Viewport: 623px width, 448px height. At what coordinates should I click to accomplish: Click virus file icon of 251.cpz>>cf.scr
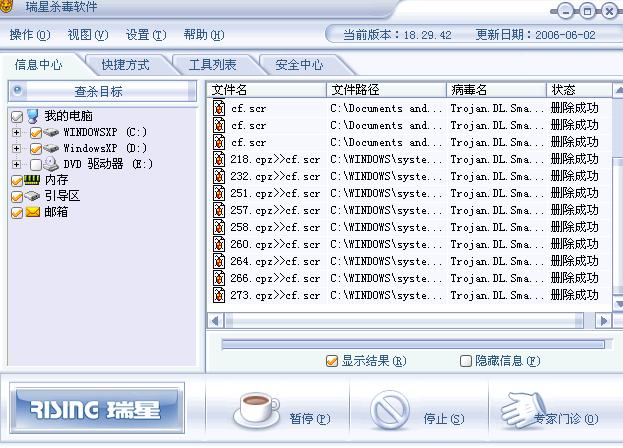pyautogui.click(x=219, y=193)
